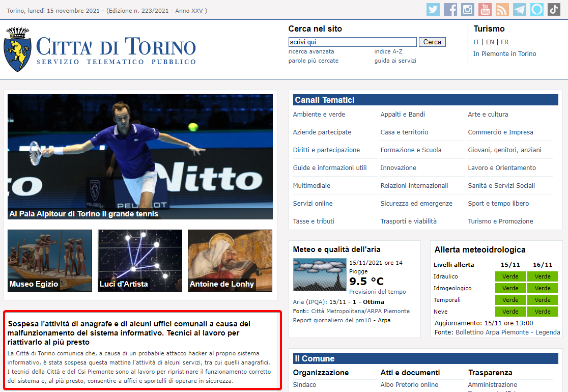Click the RSS feed icon
568x392 pixels.
pos(502,10)
